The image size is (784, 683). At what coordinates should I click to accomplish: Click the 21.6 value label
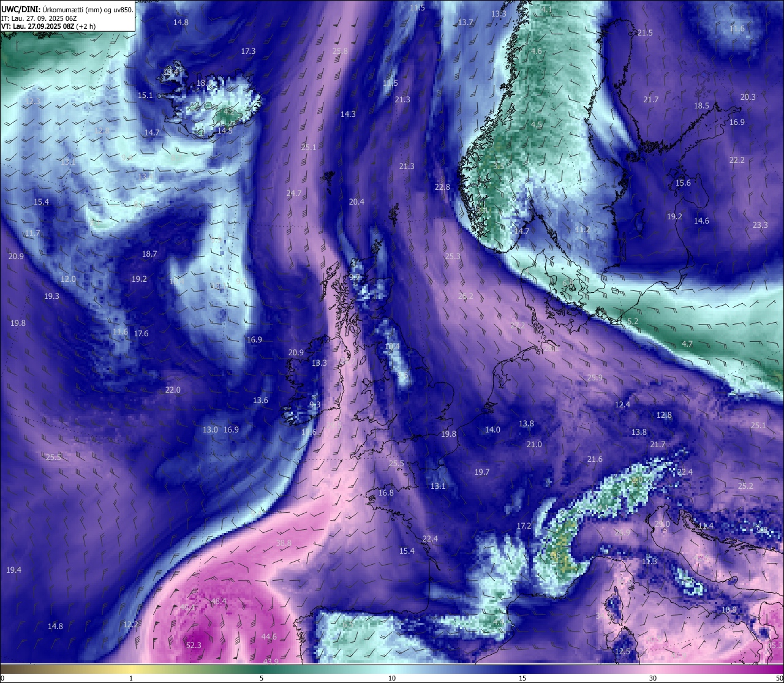tap(595, 459)
